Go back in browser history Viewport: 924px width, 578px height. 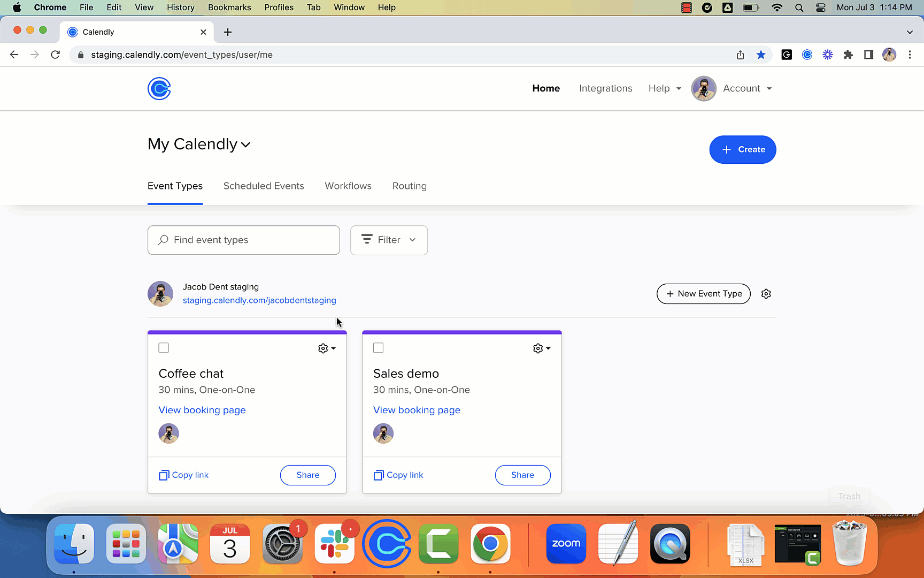pyautogui.click(x=14, y=55)
